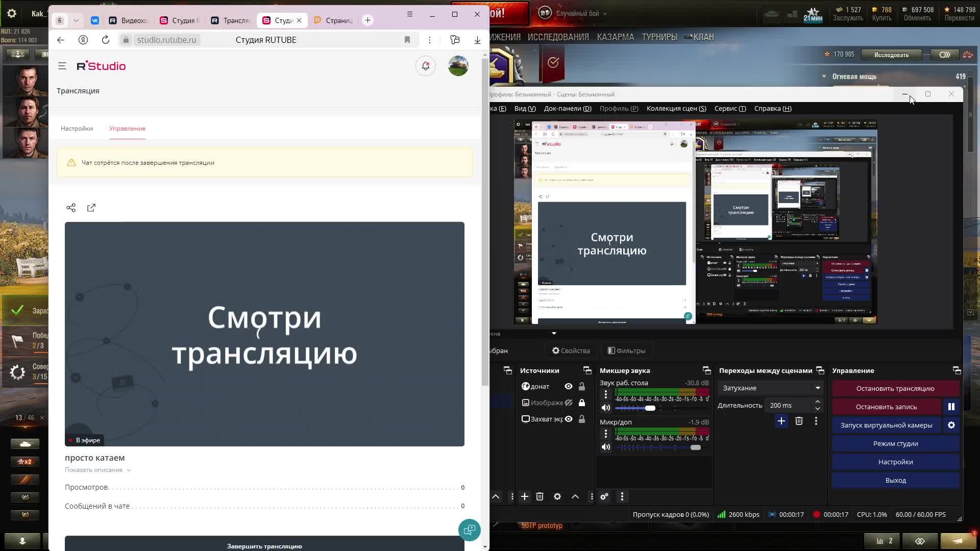The height and width of the screenshot is (551, 980).
Task: Open browser downloads
Action: pyautogui.click(x=477, y=40)
